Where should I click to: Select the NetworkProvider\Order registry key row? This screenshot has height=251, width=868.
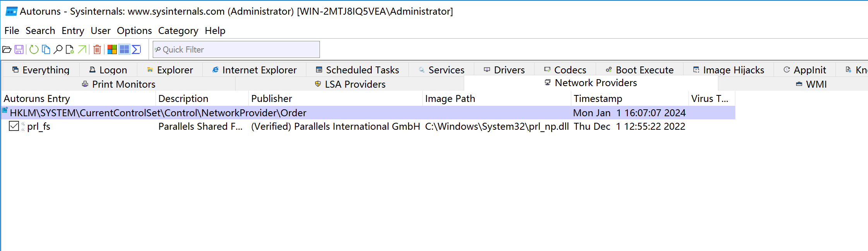pos(158,113)
